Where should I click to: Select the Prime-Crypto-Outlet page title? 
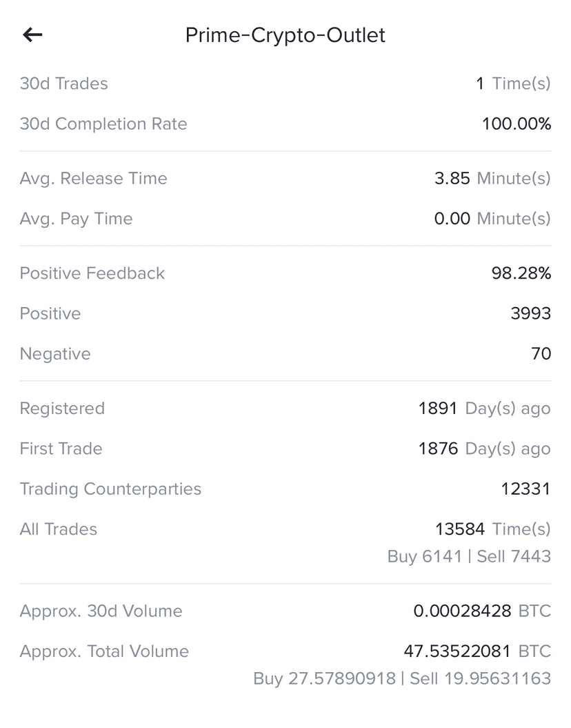pyautogui.click(x=285, y=35)
